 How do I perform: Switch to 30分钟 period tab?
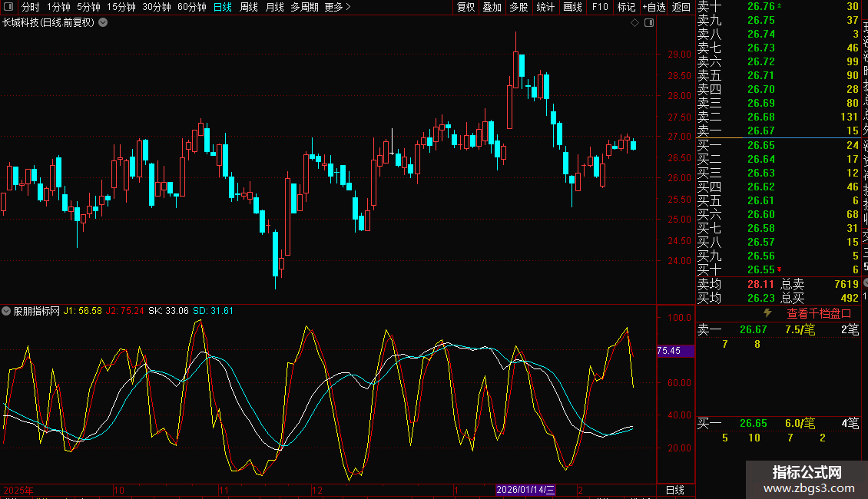click(156, 7)
